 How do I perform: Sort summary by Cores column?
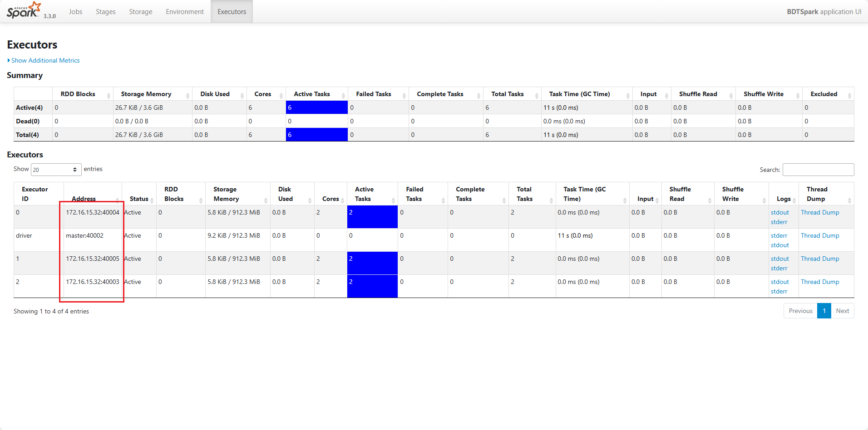point(266,94)
